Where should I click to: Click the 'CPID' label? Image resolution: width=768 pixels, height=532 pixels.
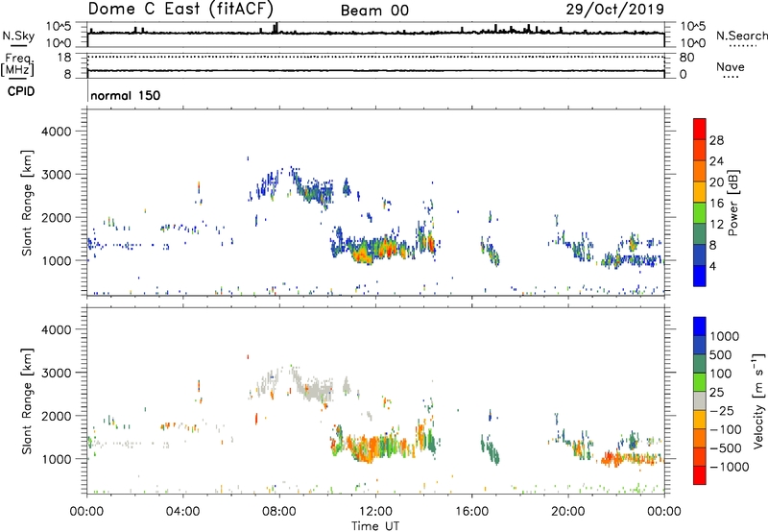[21, 91]
